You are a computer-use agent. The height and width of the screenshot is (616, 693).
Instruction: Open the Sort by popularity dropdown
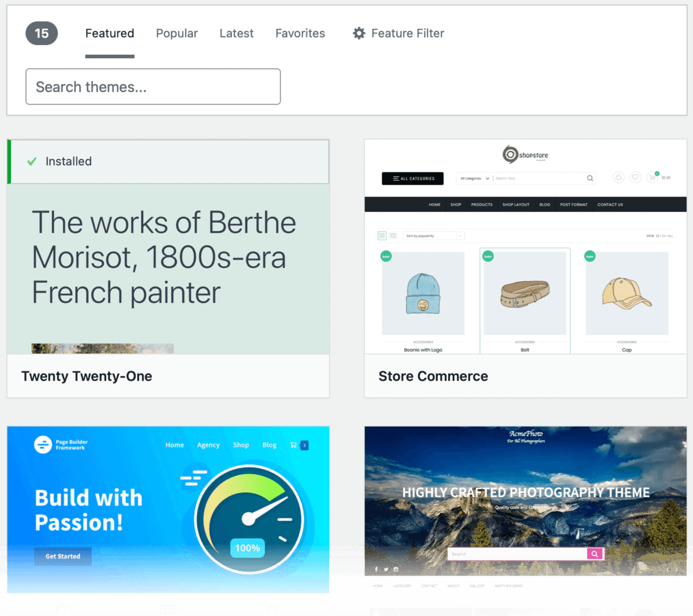click(433, 236)
